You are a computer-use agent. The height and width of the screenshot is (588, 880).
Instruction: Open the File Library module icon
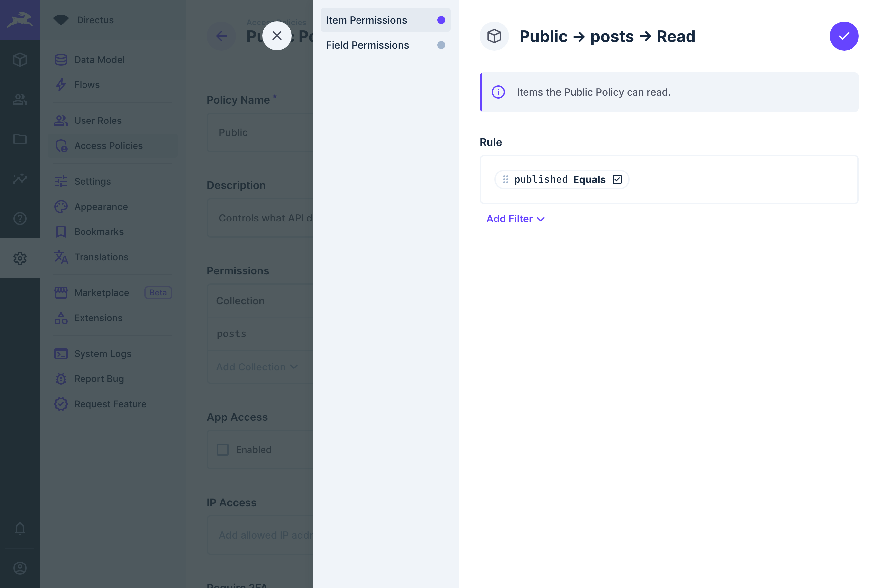[x=20, y=139]
